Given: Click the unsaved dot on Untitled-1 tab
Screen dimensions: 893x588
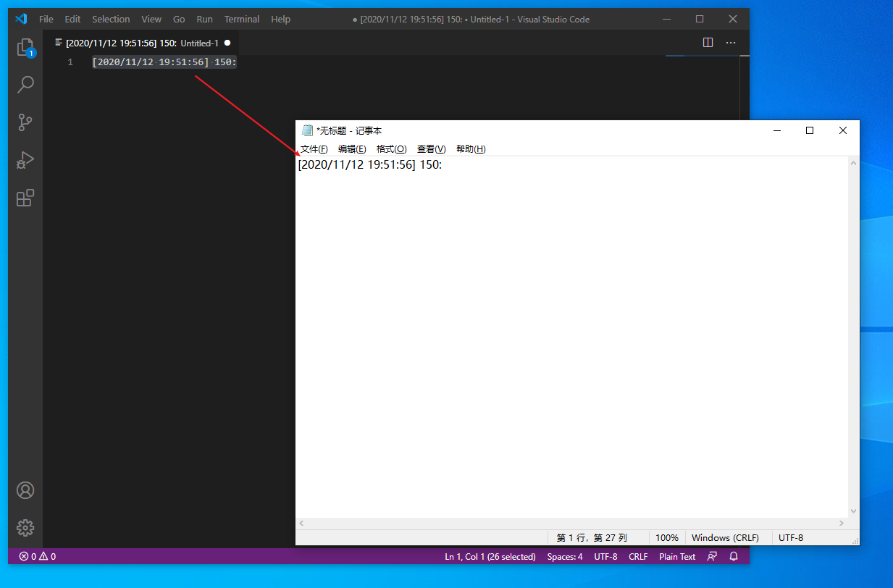Looking at the screenshot, I should point(227,43).
